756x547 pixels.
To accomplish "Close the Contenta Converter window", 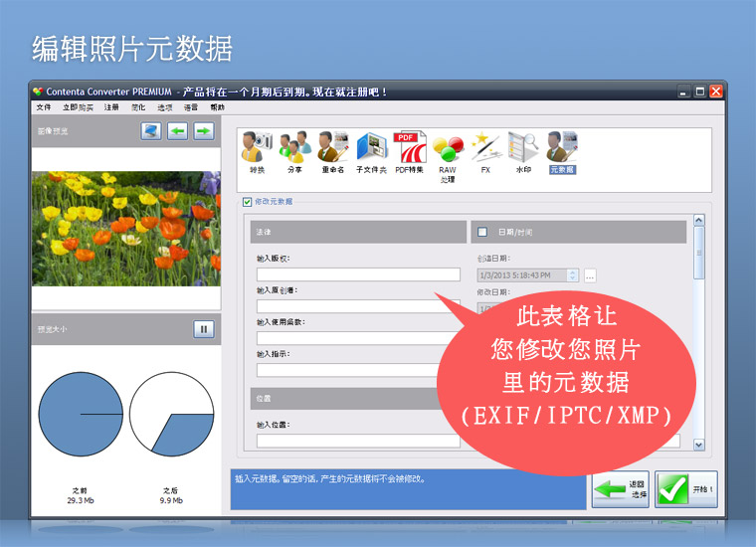I will pyautogui.click(x=716, y=91).
